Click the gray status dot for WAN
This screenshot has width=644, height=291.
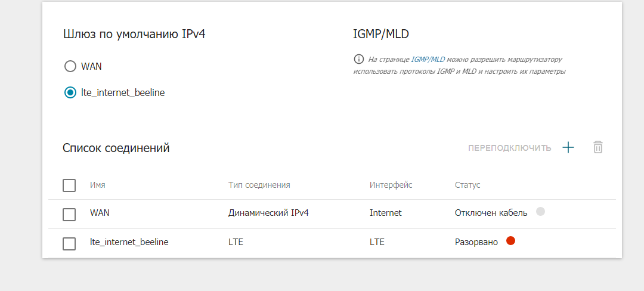click(541, 211)
